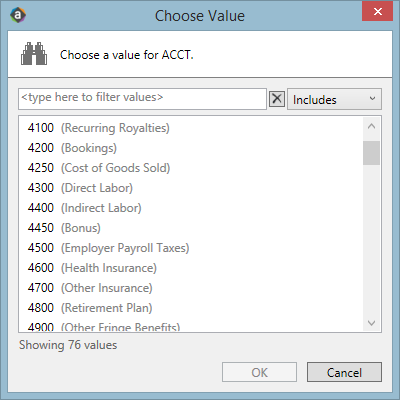Open the Includes filter mode dropdown

coord(334,99)
